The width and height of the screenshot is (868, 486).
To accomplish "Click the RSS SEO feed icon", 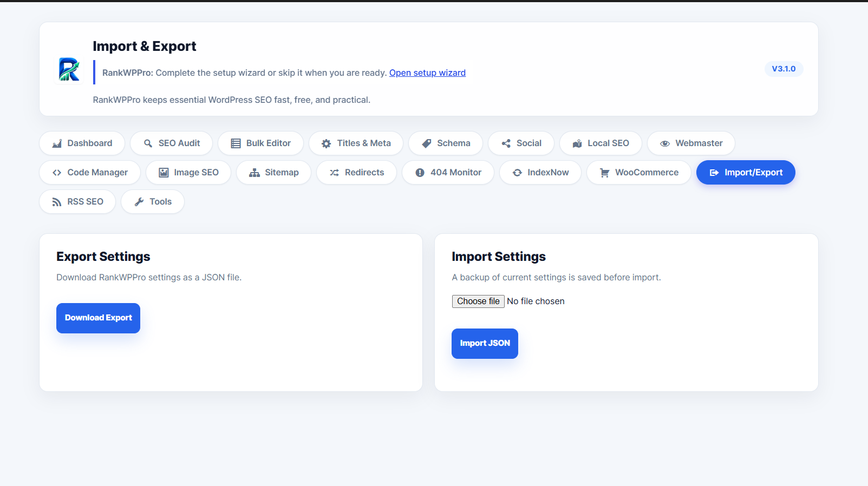I will pos(57,202).
